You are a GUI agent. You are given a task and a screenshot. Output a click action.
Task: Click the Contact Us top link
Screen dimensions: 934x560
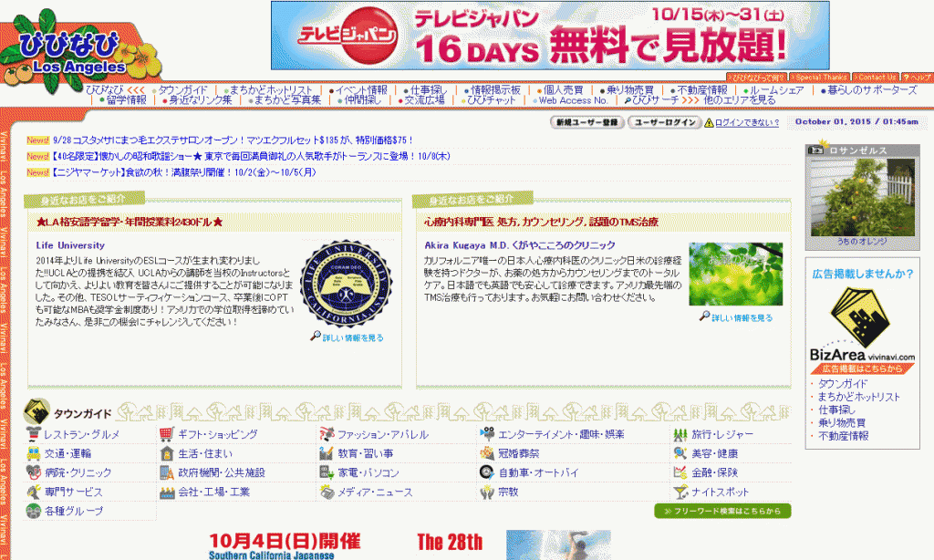tap(875, 78)
